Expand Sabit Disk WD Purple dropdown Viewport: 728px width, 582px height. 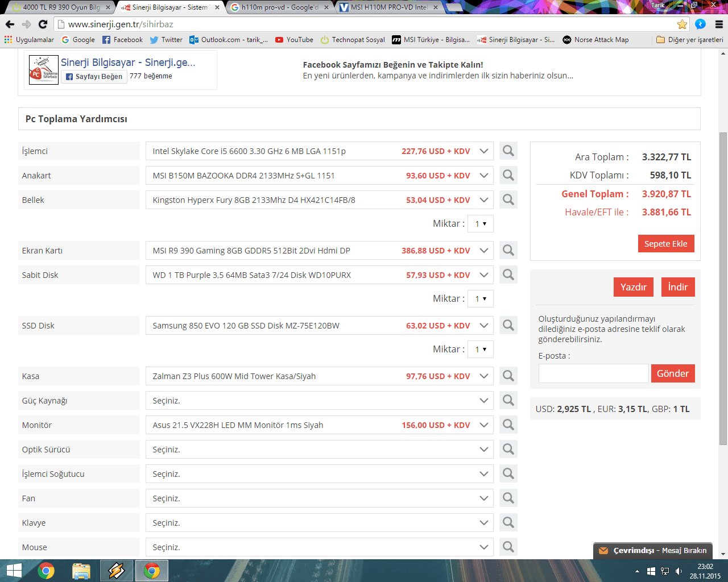pyautogui.click(x=320, y=275)
